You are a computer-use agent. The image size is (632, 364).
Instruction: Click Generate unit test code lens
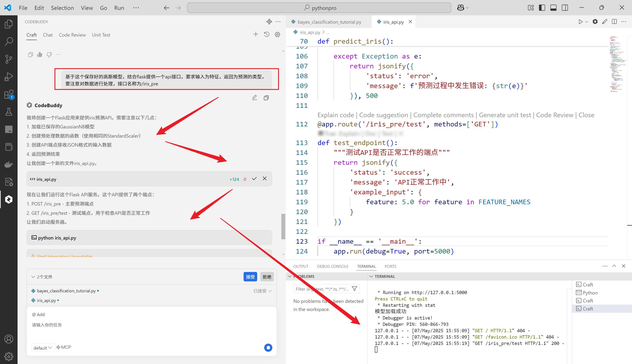point(505,115)
